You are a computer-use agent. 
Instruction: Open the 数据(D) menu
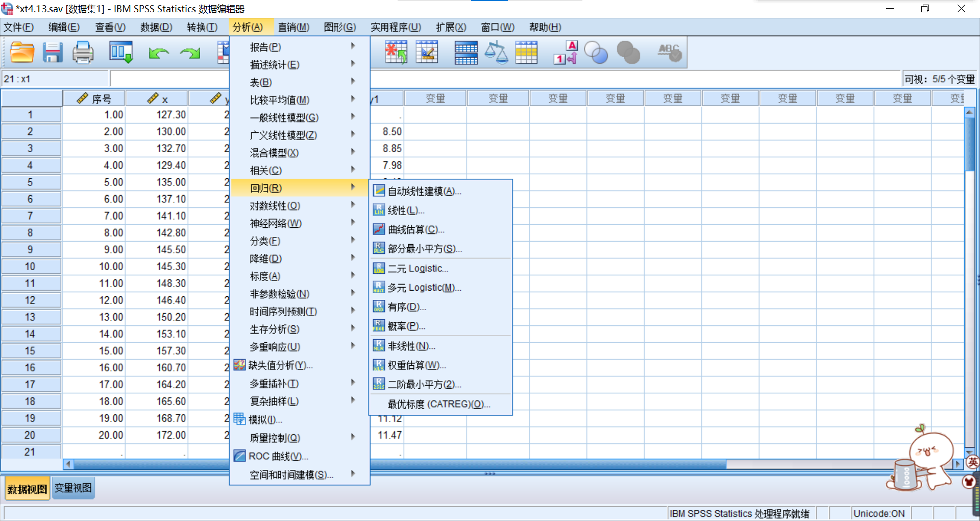point(156,27)
